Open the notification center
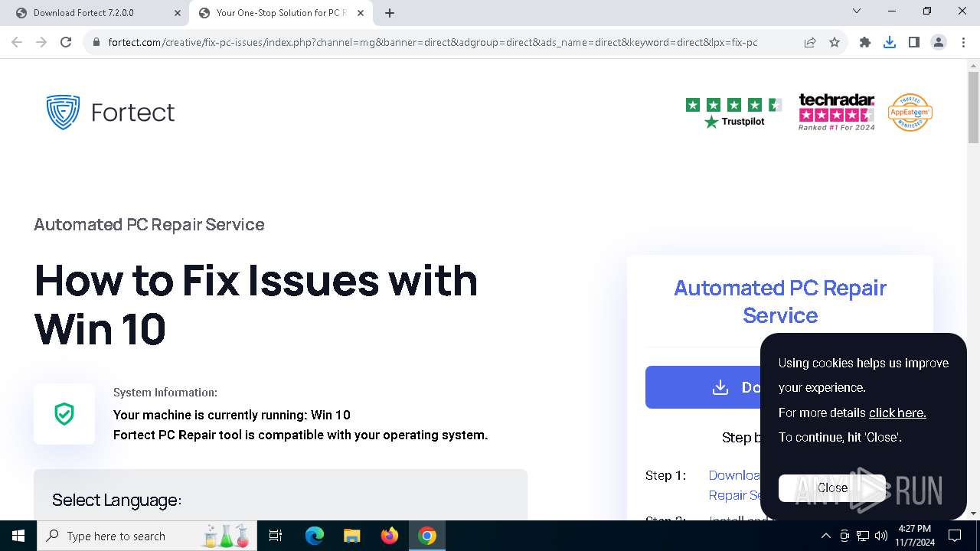Viewport: 980px width, 551px height. click(x=955, y=536)
